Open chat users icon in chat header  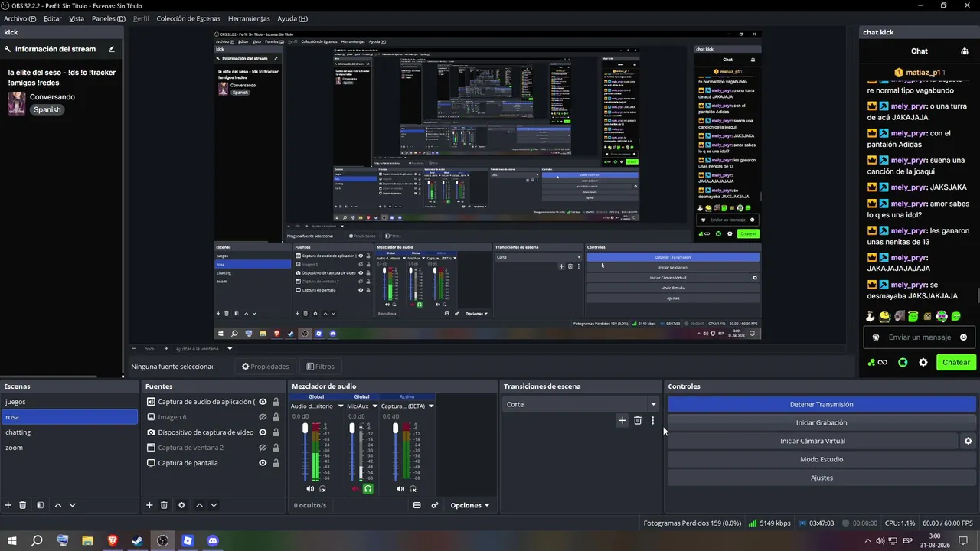tap(965, 51)
